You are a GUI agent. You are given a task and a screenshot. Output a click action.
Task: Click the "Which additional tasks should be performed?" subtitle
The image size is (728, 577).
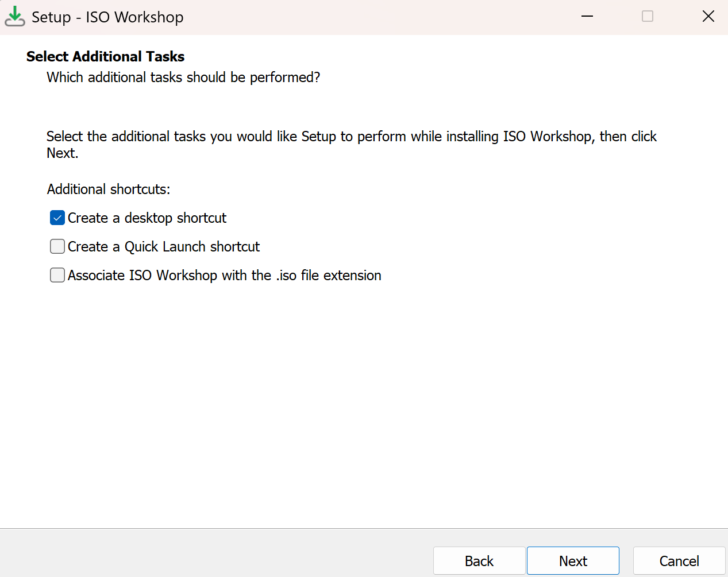click(183, 78)
